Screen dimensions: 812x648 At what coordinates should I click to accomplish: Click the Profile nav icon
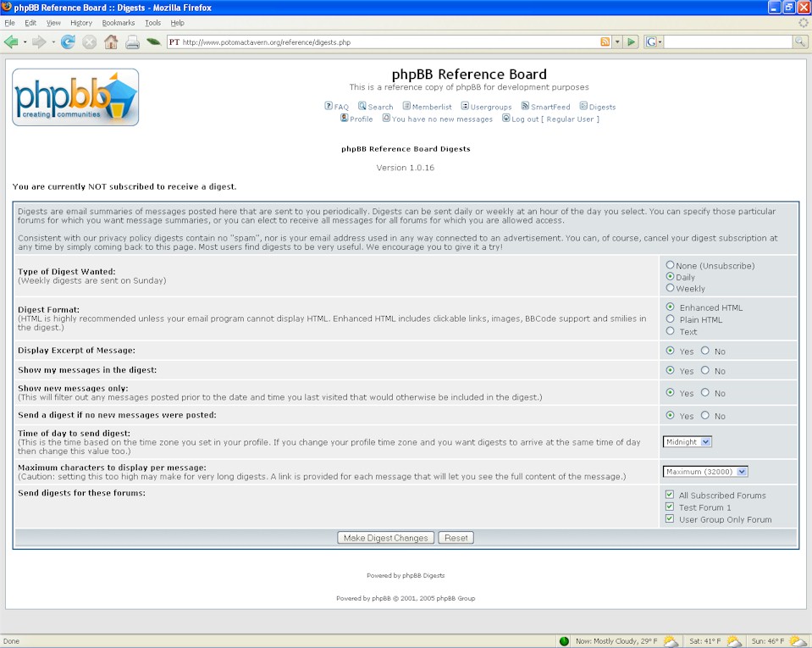(x=345, y=118)
